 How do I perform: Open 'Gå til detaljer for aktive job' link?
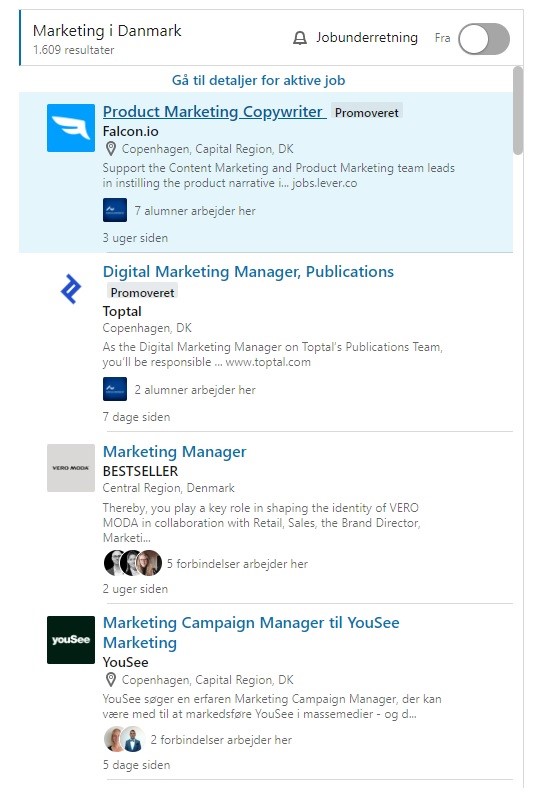coord(258,80)
